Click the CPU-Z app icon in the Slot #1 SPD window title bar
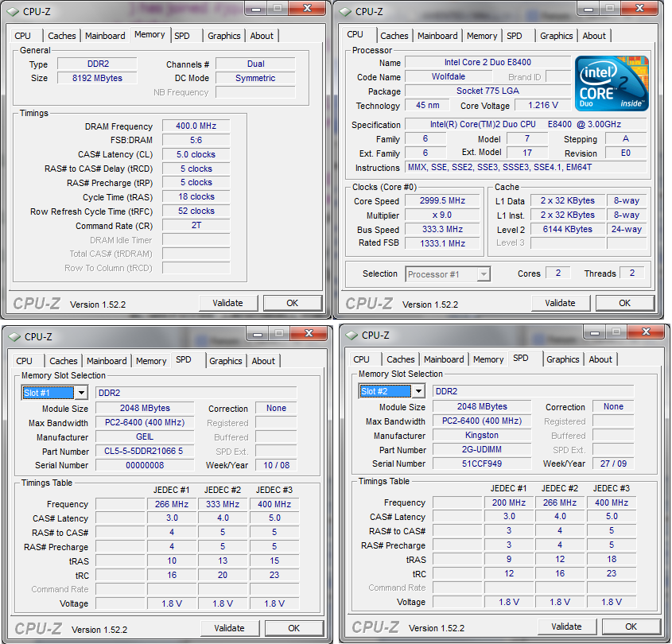Image resolution: width=672 pixels, height=644 pixels. (14, 337)
